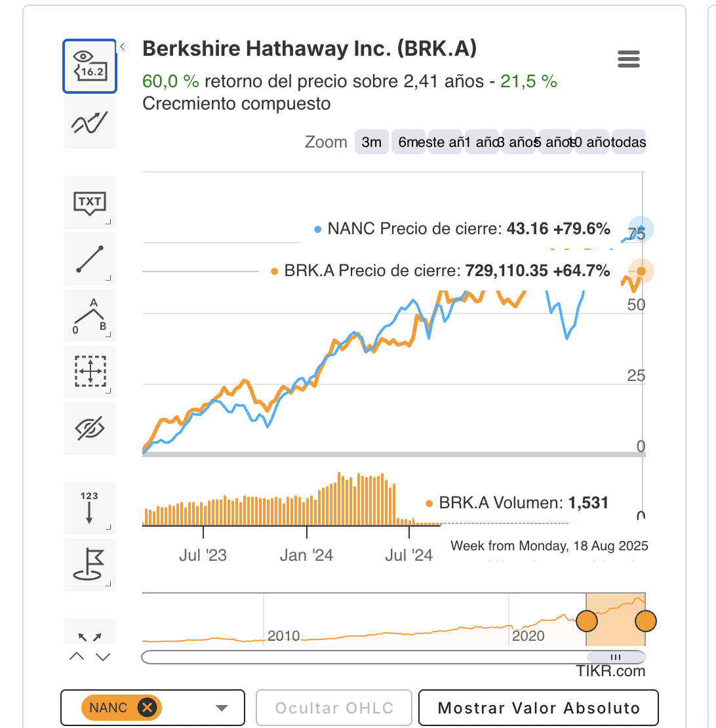This screenshot has width=716, height=728.
Task: Click the horizontal navigator scrollbar thumb
Action: coord(615,657)
